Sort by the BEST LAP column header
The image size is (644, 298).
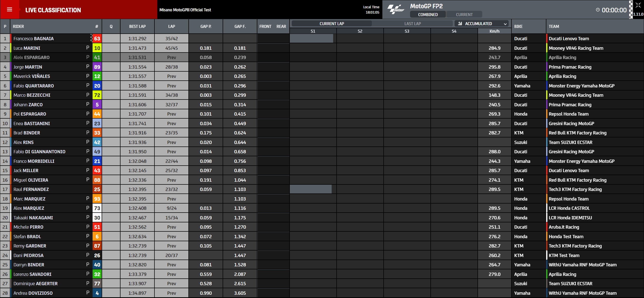click(x=137, y=26)
